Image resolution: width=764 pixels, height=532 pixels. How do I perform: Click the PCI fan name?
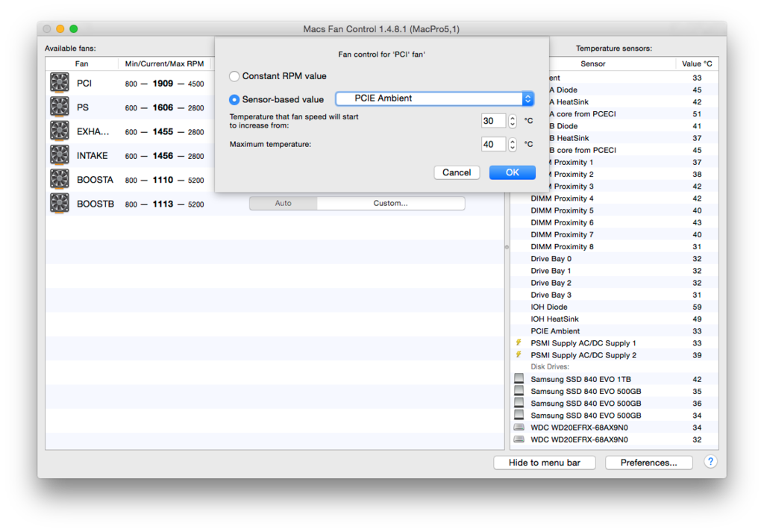tap(84, 84)
